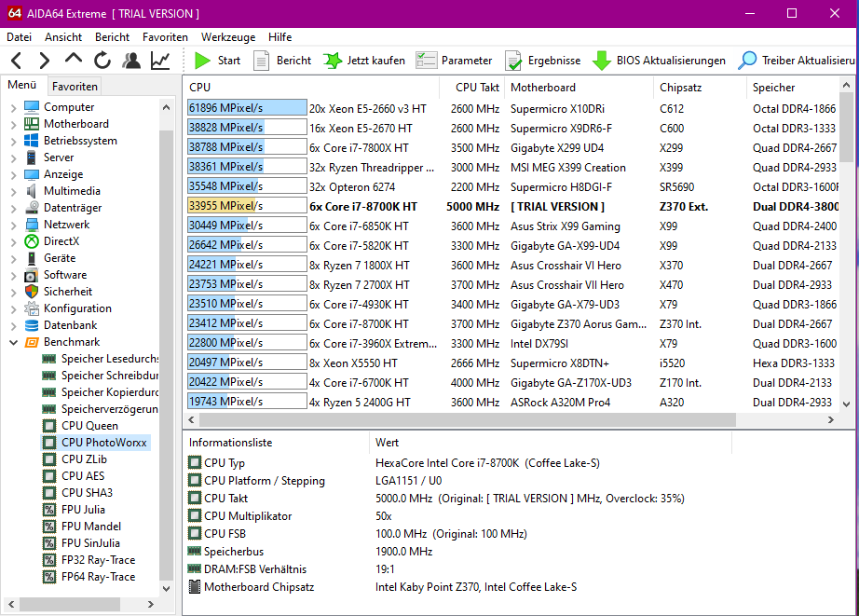This screenshot has width=859, height=616.
Task: Select CPU AES benchmark
Action: click(x=83, y=476)
